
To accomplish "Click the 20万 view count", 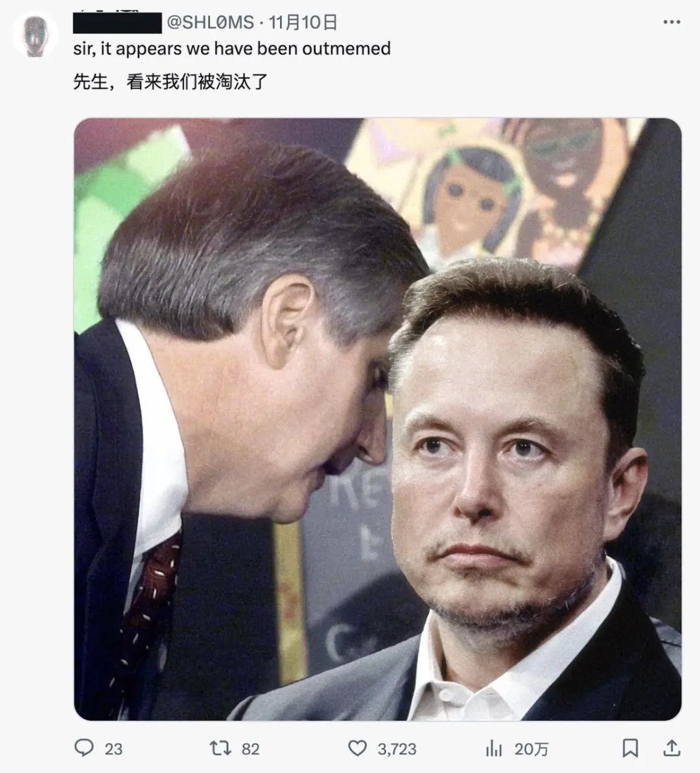I will (531, 750).
